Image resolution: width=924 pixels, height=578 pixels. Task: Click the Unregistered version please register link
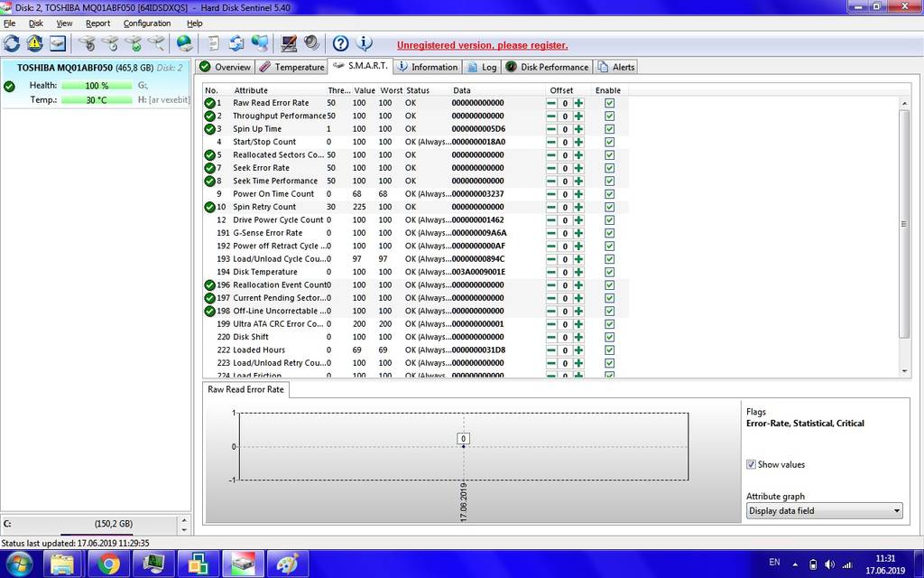(x=482, y=45)
